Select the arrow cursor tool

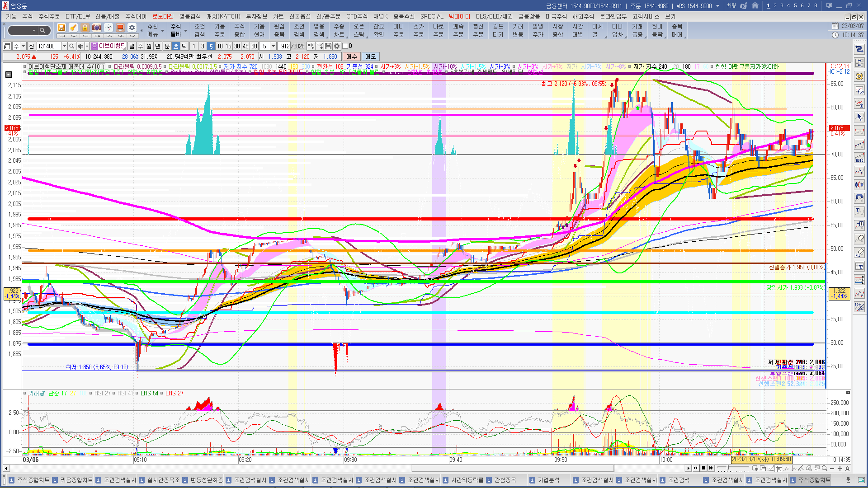pos(859,117)
